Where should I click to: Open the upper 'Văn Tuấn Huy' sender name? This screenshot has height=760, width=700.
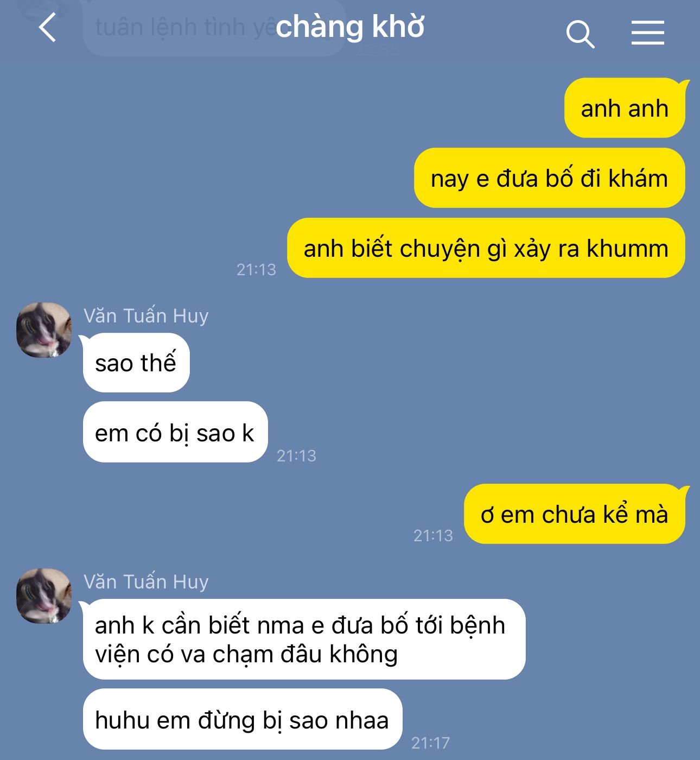[x=146, y=316]
